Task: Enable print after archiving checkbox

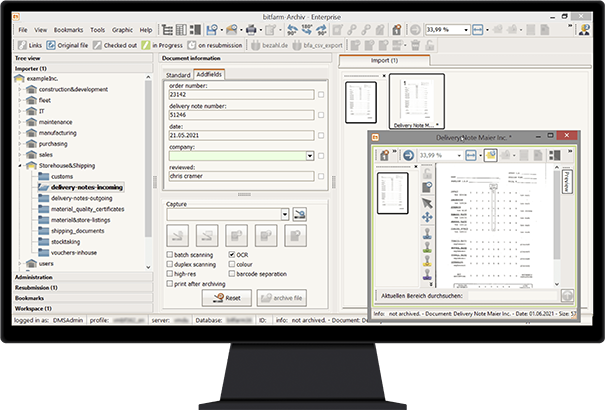Action: coord(169,283)
